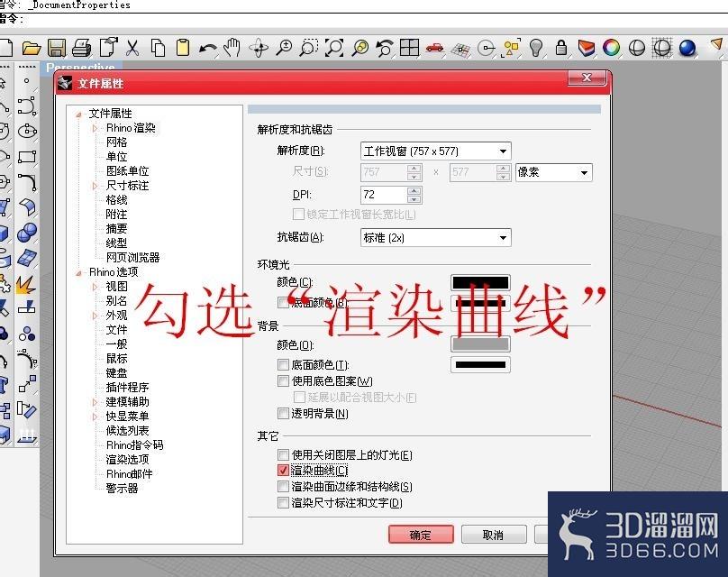The height and width of the screenshot is (577, 728).
Task: Click the four-viewport layout icon
Action: pyautogui.click(x=409, y=48)
